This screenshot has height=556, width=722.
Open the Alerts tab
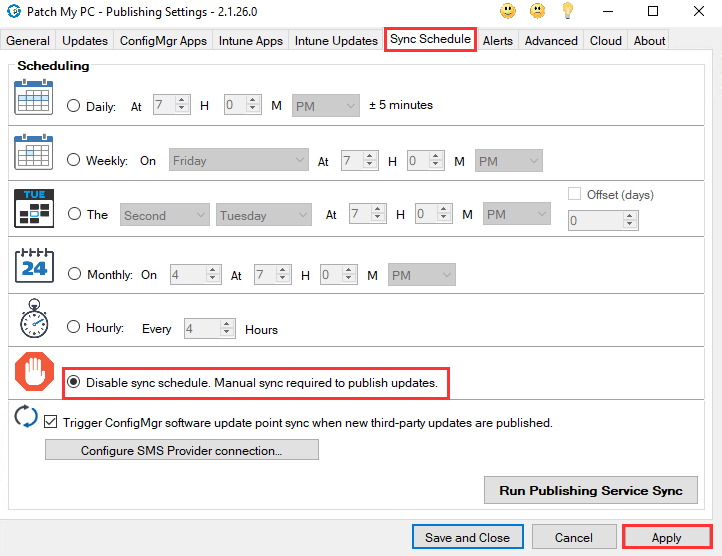click(x=498, y=41)
